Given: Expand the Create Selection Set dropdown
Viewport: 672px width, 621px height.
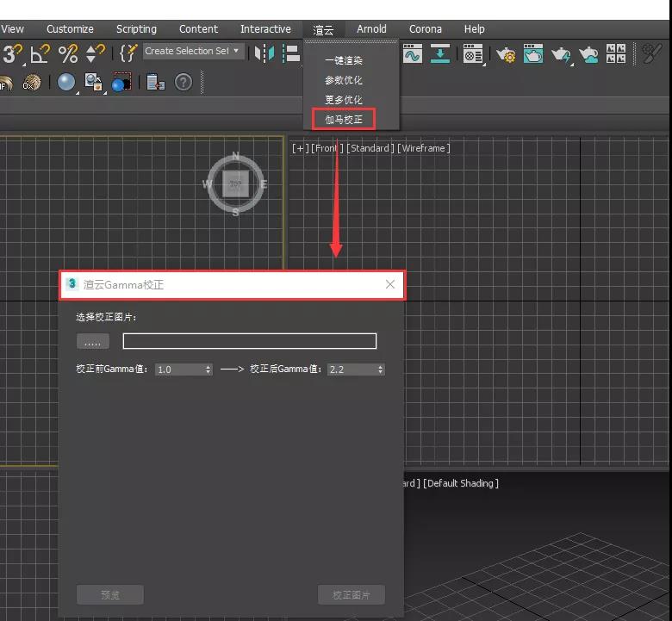Looking at the screenshot, I should point(237,52).
